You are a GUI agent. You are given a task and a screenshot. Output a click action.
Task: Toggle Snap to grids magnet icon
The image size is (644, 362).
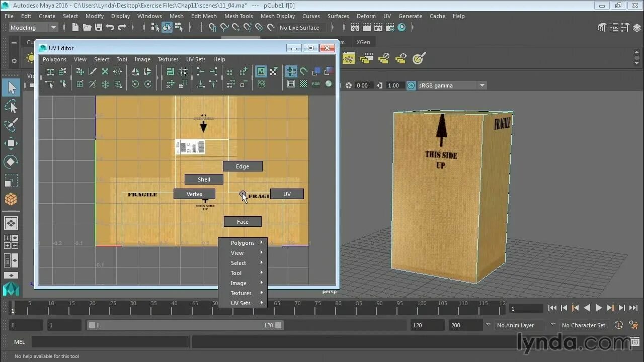coord(213,28)
